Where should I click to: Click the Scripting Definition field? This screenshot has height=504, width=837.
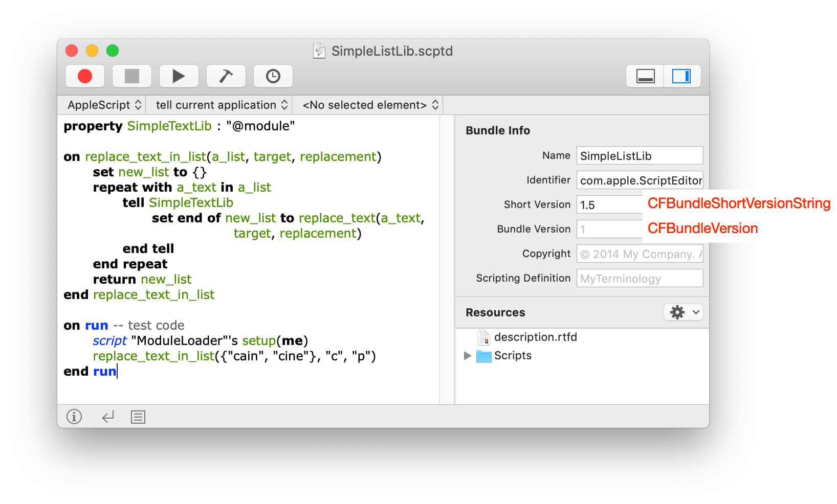(639, 279)
